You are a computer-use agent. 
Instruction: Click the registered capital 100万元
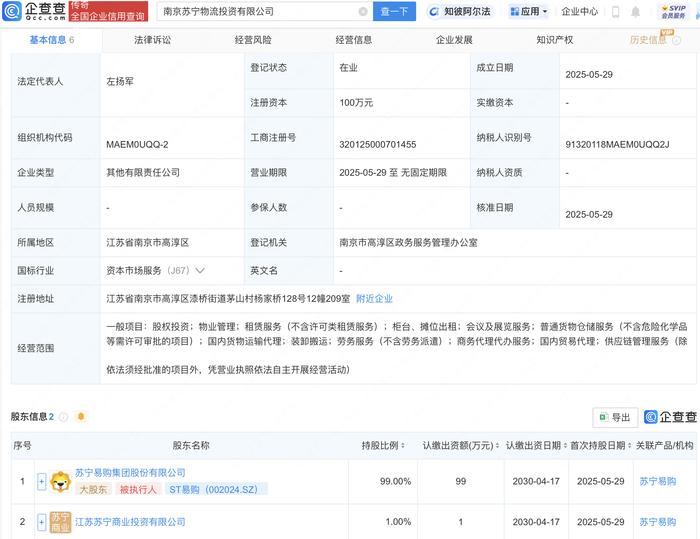[356, 103]
